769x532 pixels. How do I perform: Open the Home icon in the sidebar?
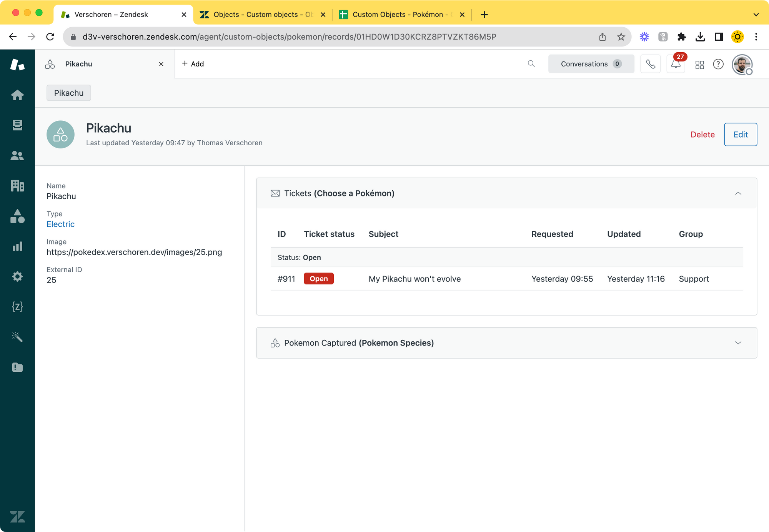(x=17, y=95)
